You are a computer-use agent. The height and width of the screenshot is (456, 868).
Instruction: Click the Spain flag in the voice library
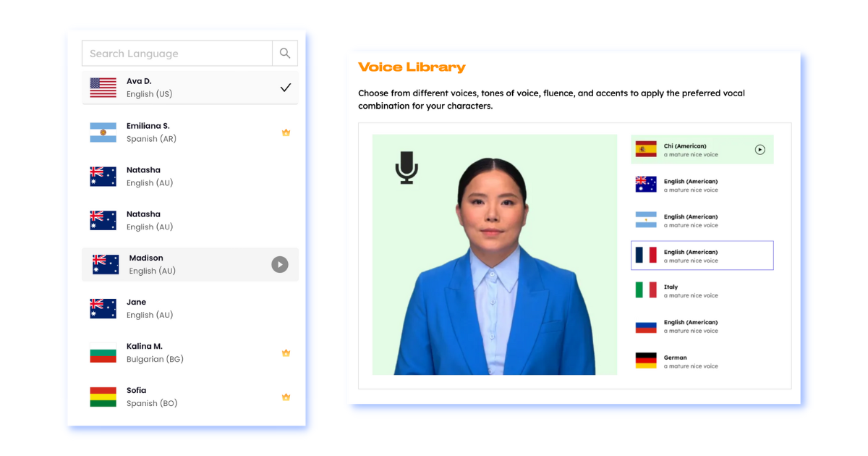tap(646, 150)
